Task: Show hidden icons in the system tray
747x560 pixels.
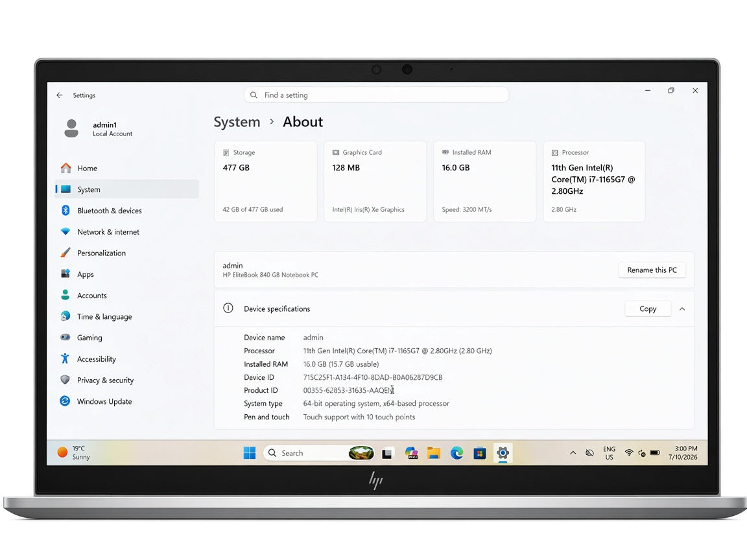Action: point(573,453)
